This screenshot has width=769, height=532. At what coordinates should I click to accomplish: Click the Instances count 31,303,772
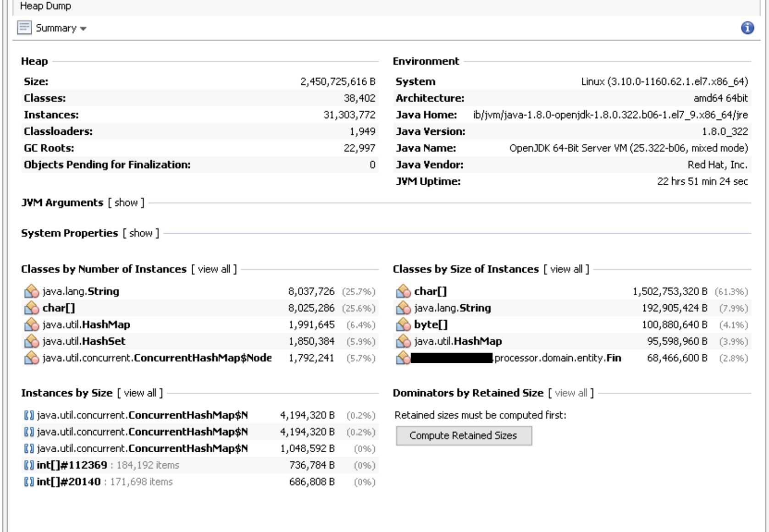click(x=349, y=115)
